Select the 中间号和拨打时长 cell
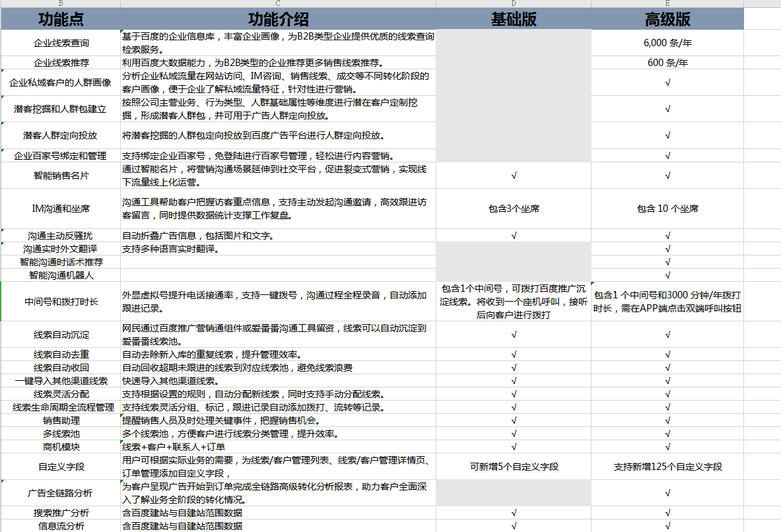Image resolution: width=781 pixels, height=532 pixels. pos(61,302)
